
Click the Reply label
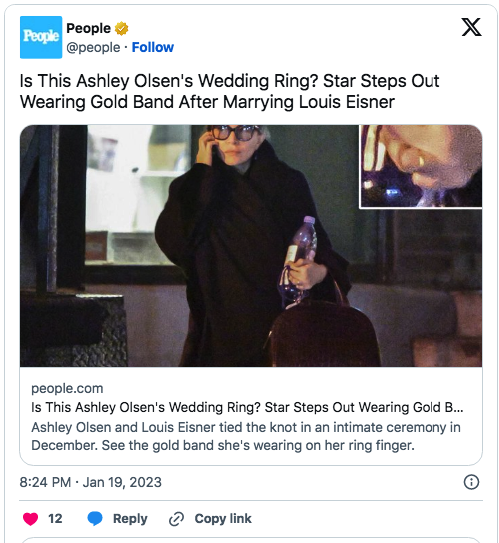130,518
